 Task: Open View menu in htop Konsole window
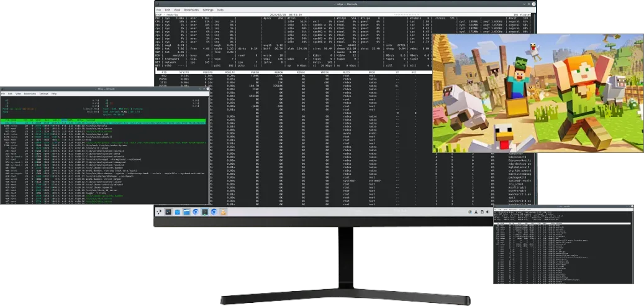[x=18, y=94]
